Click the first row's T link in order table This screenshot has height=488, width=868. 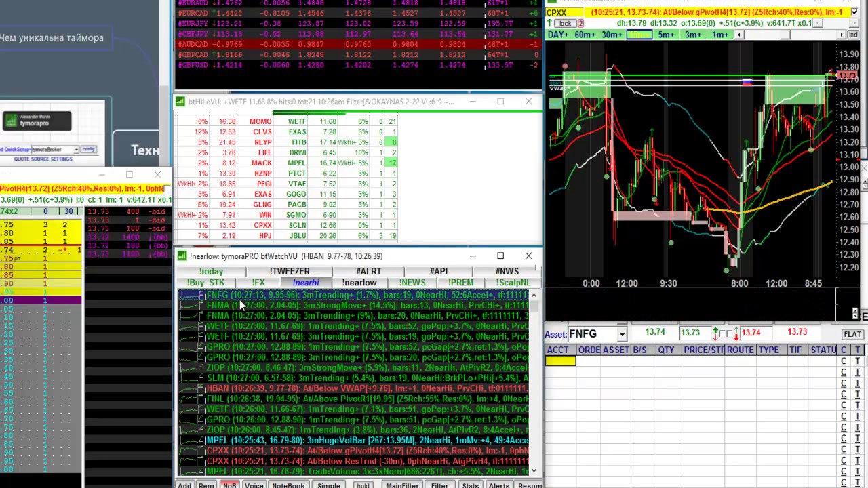pyautogui.click(x=857, y=361)
